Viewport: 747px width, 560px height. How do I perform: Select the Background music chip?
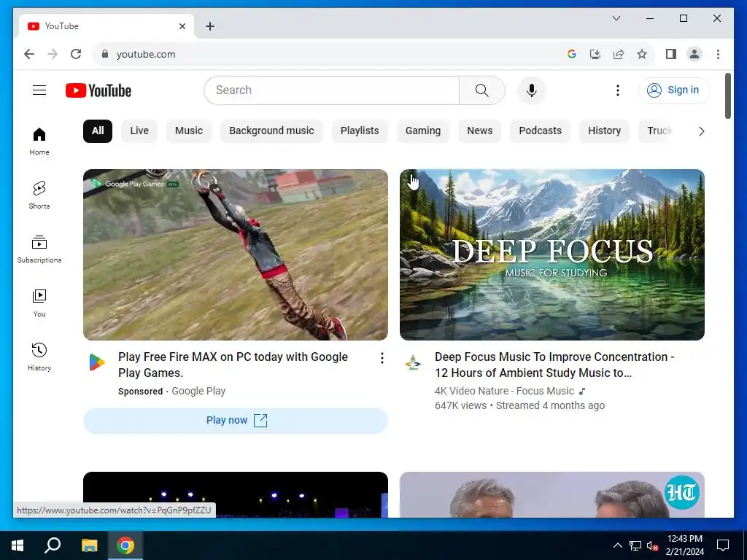click(x=271, y=131)
